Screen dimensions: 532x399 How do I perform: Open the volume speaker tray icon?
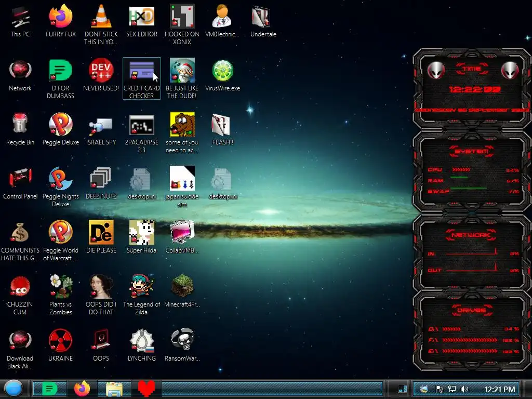(x=464, y=389)
